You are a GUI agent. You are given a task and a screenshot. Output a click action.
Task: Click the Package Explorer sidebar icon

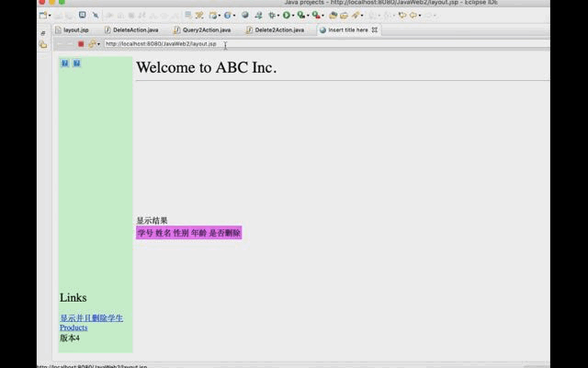(43, 45)
